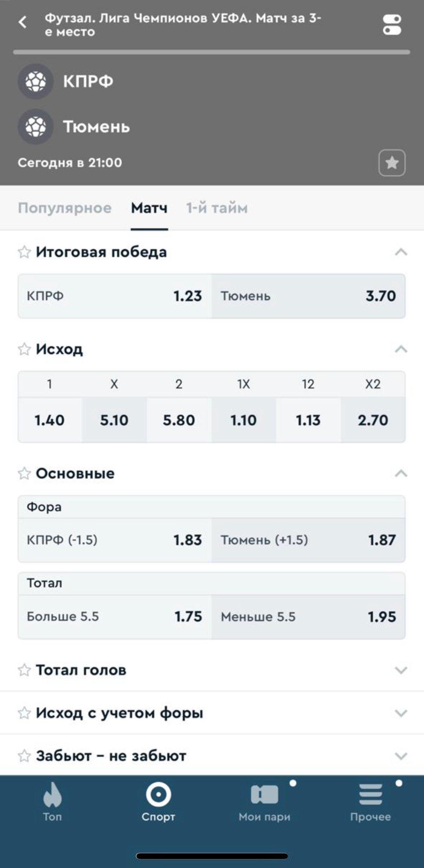Pick draw X odds 5.10
Image resolution: width=424 pixels, height=868 pixels.
tap(114, 420)
